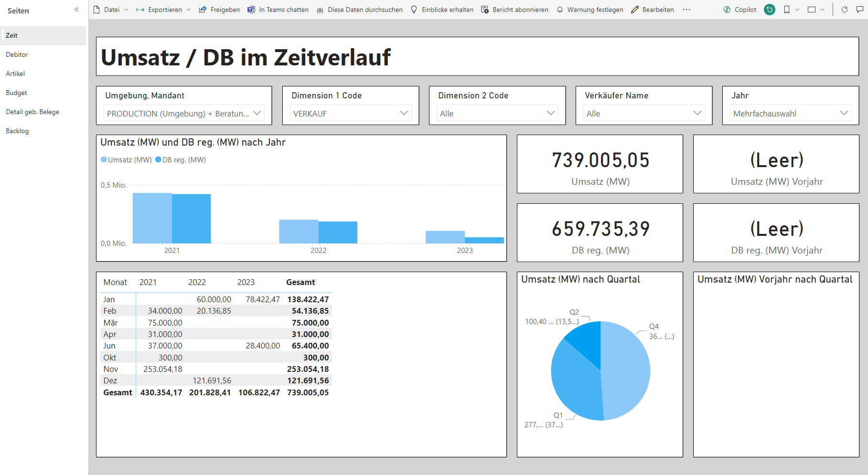Image resolution: width=868 pixels, height=475 pixels.
Task: Open the Datei menu
Action: click(111, 10)
